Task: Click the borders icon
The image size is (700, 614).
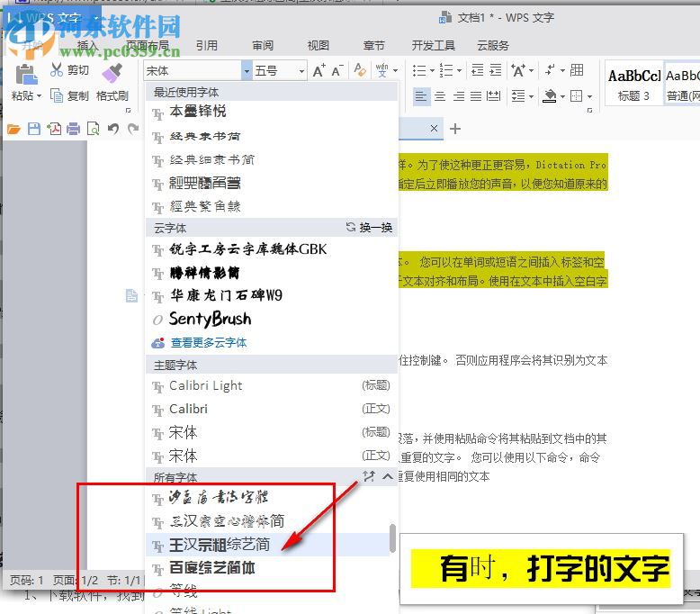Action: click(577, 96)
